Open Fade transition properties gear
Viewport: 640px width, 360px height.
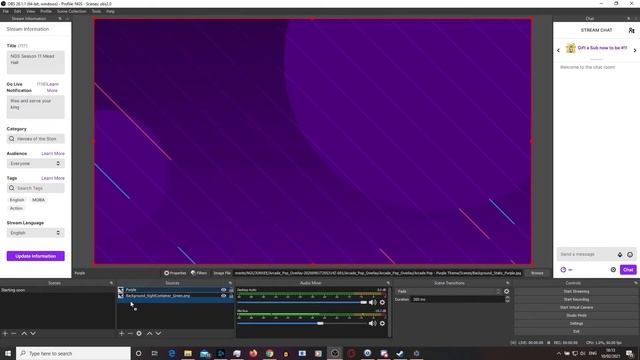click(507, 291)
